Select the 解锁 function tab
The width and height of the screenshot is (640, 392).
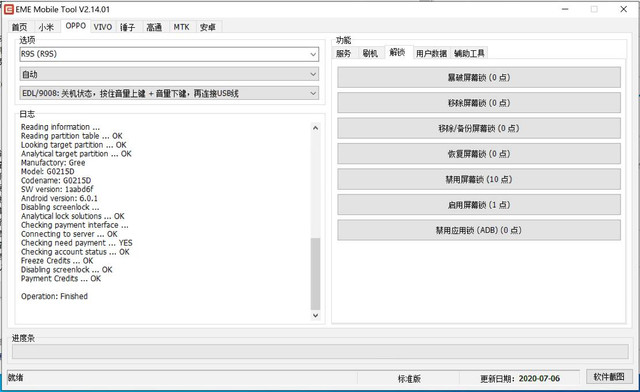(397, 52)
